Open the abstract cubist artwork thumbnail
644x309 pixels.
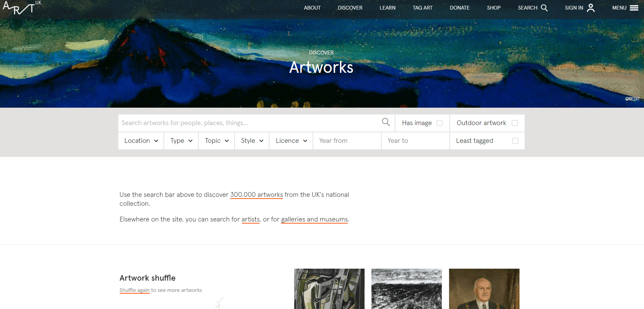(329, 289)
